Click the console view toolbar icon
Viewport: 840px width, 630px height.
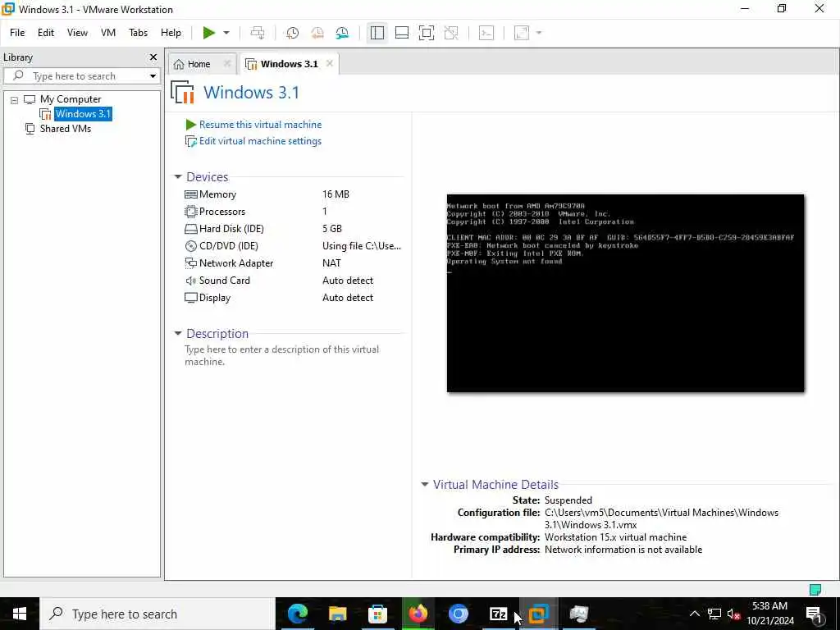pyautogui.click(x=486, y=33)
